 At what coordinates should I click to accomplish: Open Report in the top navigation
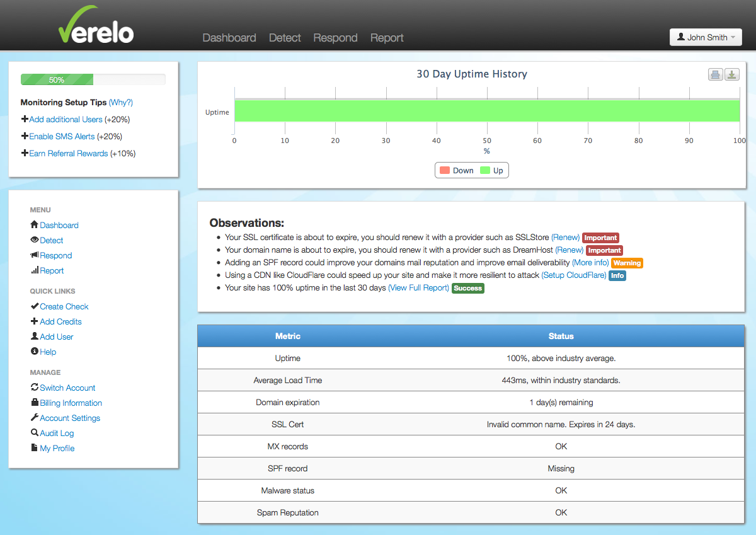[x=387, y=38]
